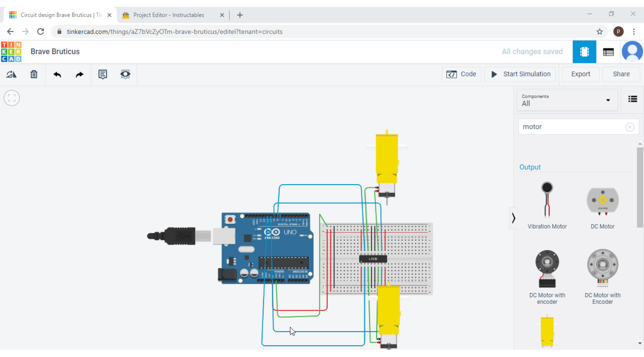Select DC Motor with encoder (black)

tap(547, 277)
